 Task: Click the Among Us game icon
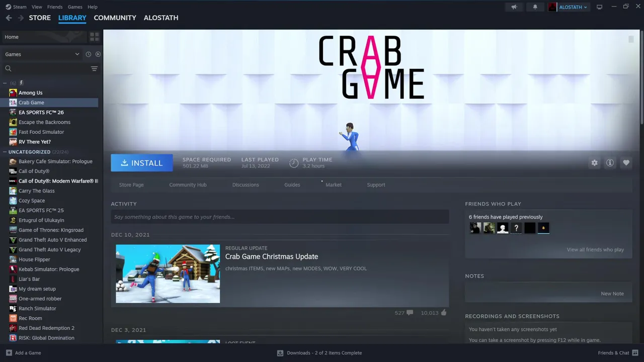click(13, 93)
